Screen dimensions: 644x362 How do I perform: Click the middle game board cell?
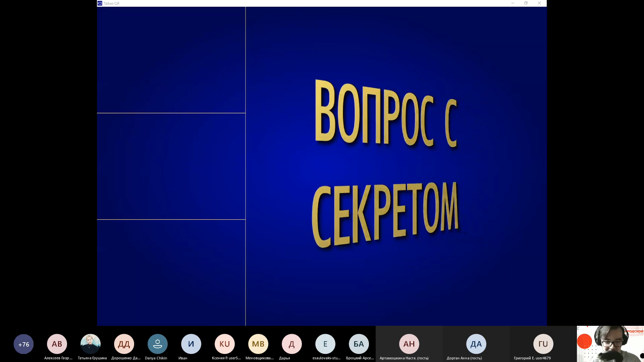click(x=171, y=166)
